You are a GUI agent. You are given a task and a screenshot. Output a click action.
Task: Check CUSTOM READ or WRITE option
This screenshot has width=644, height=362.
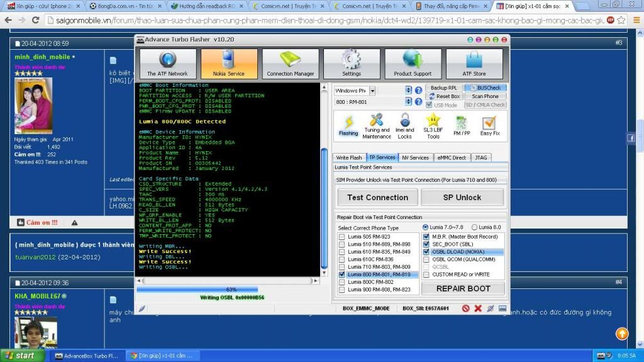click(426, 274)
